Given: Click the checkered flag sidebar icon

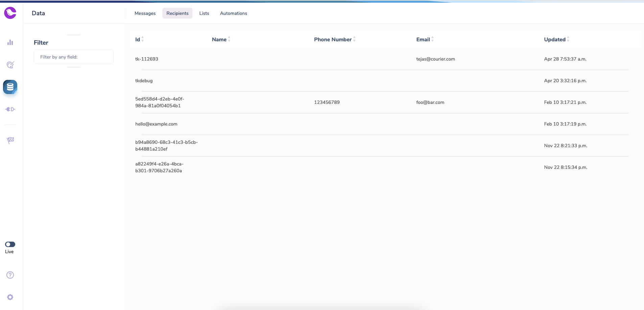Looking at the screenshot, I should (x=10, y=140).
